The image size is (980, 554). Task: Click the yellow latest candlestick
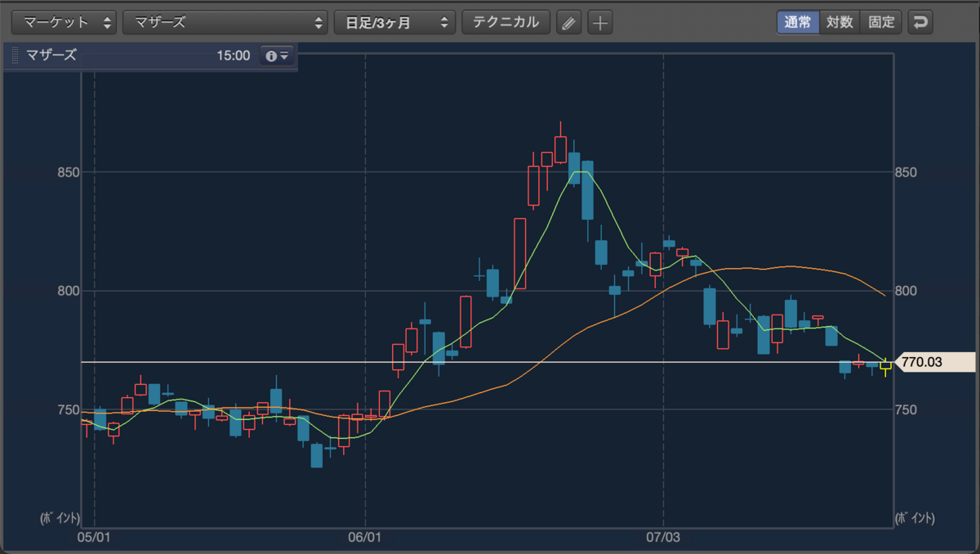[885, 365]
